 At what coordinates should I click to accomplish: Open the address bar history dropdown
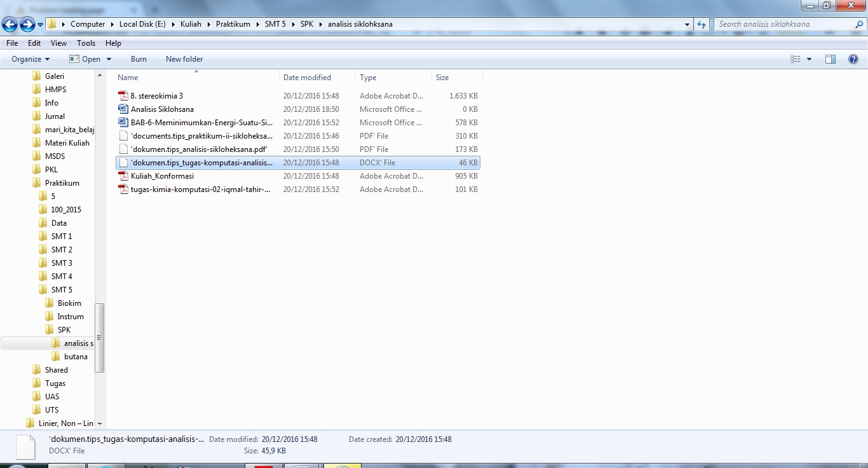click(x=688, y=24)
